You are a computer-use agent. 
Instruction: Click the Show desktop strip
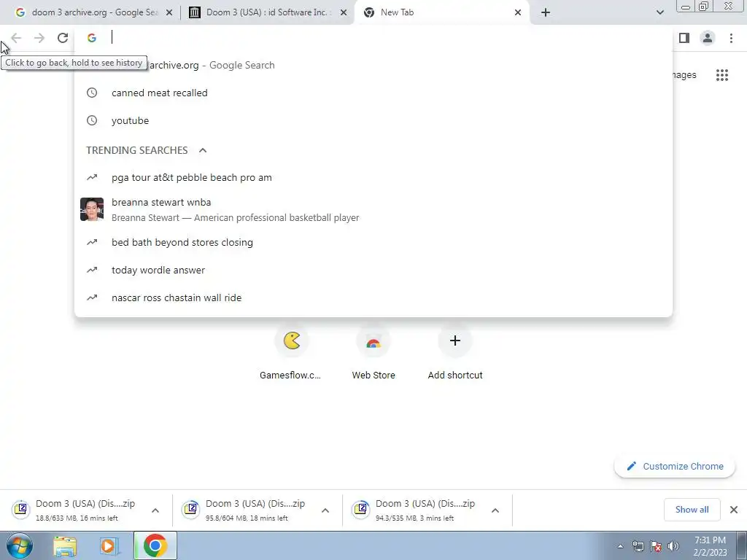(x=742, y=545)
